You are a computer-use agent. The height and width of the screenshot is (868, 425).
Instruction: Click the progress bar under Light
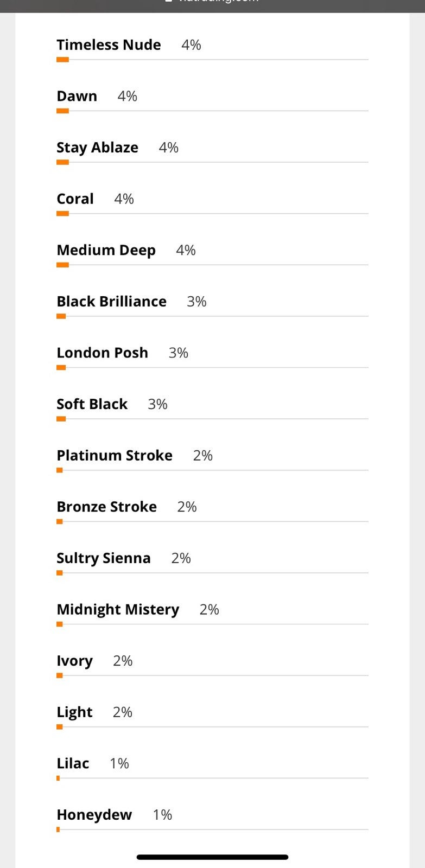pos(212,727)
